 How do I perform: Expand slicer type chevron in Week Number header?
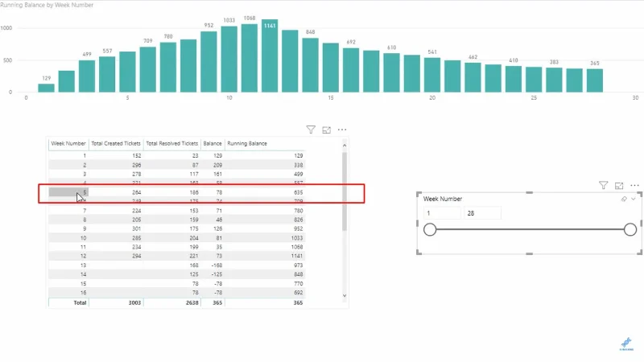tap(634, 199)
